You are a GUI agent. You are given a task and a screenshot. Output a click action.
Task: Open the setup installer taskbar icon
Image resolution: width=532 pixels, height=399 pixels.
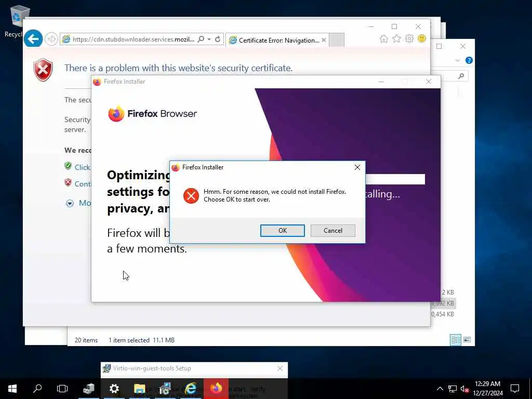point(165,389)
